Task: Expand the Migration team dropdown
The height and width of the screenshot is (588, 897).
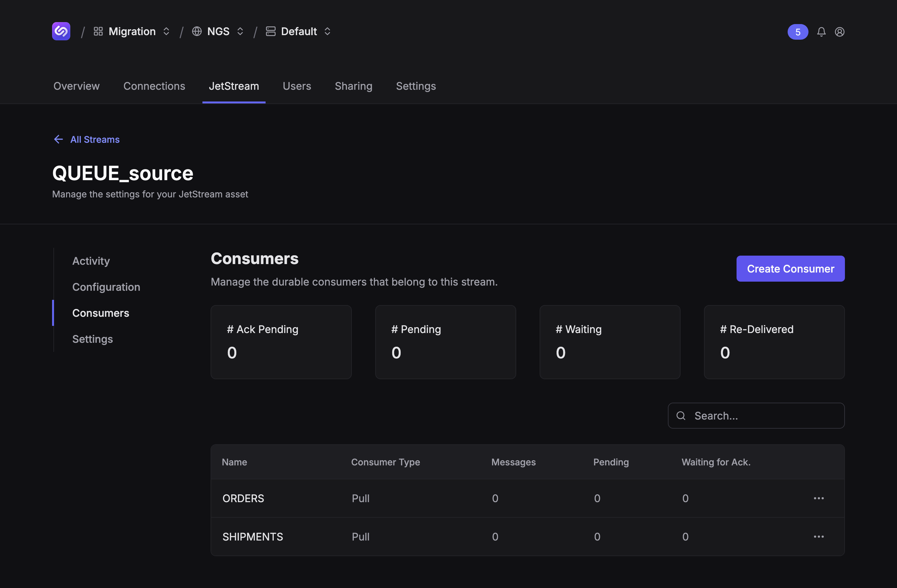Action: (x=166, y=31)
